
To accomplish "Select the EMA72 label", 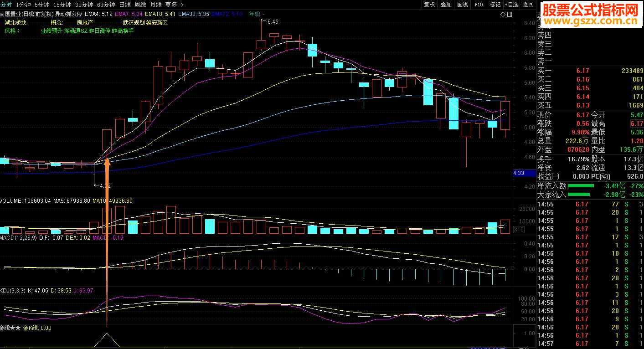I will coord(227,14).
